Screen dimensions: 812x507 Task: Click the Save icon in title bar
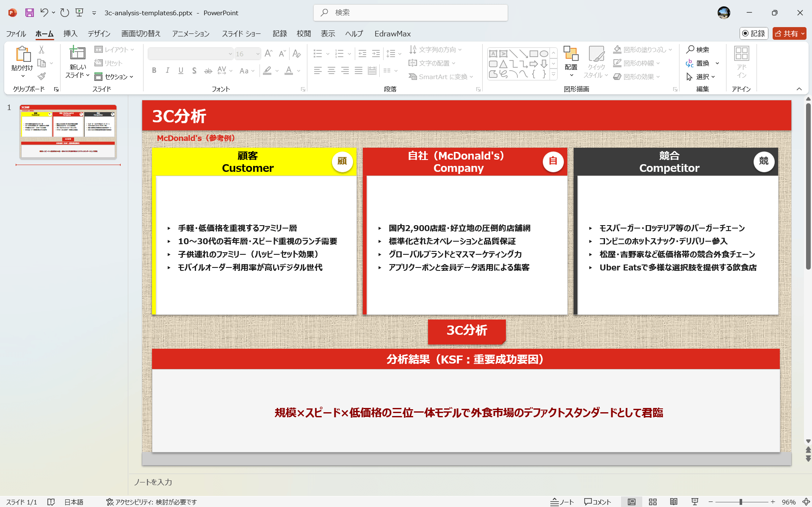[x=30, y=13]
